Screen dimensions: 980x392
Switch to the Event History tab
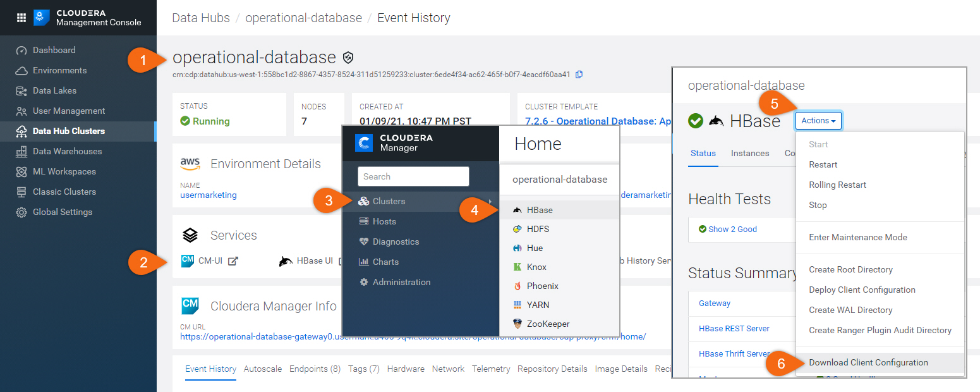coord(211,369)
